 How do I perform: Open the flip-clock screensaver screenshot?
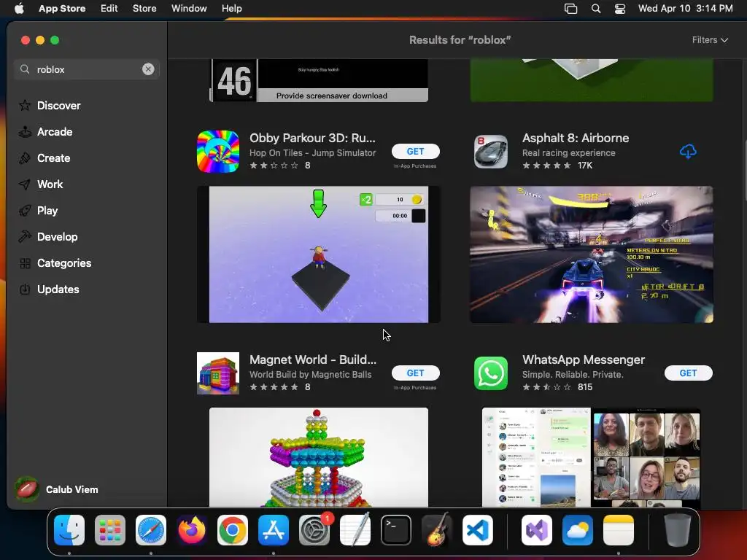[x=318, y=80]
